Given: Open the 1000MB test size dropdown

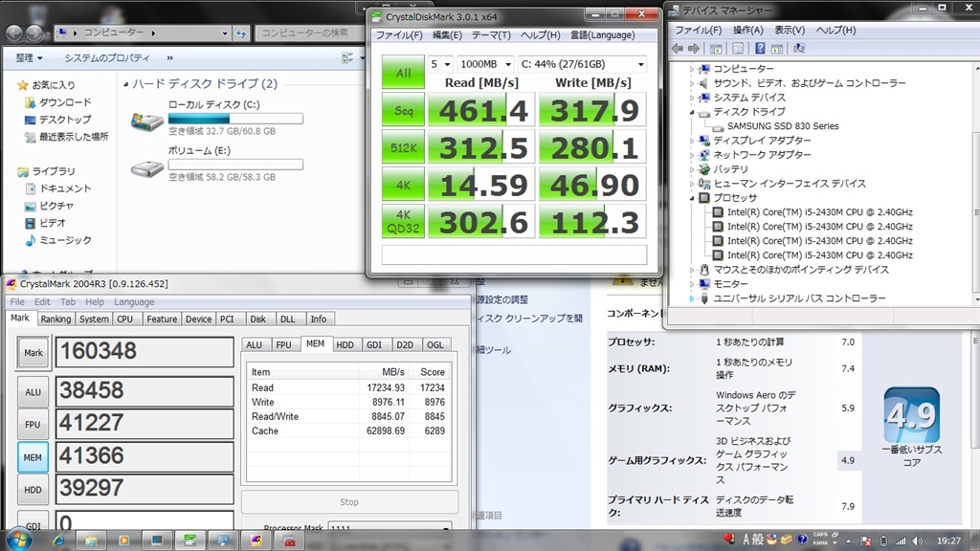Looking at the screenshot, I should (x=484, y=64).
